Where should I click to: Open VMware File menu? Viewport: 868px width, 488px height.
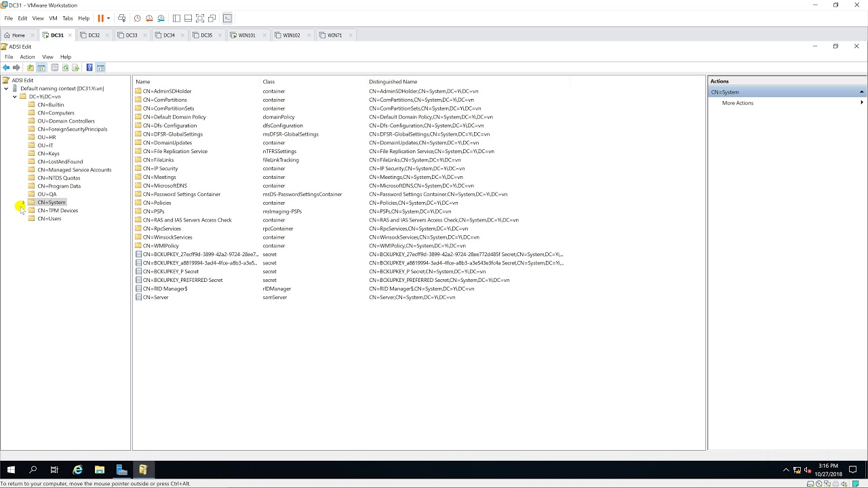point(9,18)
